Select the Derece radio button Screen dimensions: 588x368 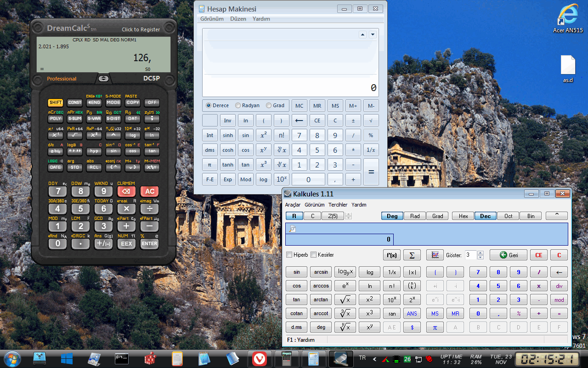217,105
